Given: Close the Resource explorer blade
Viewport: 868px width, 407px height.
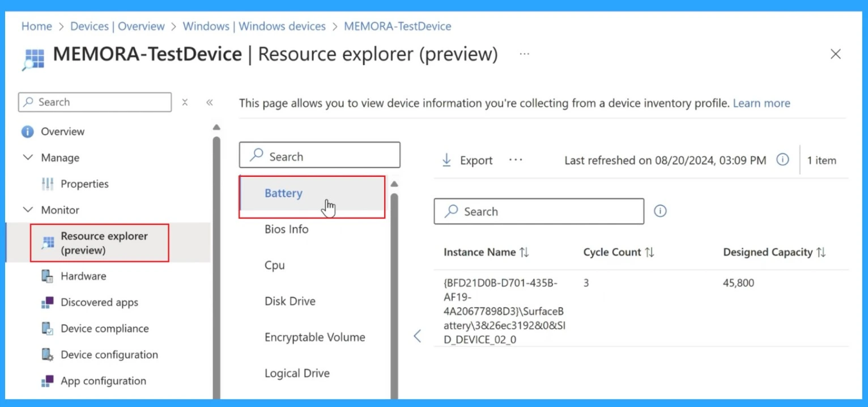Looking at the screenshot, I should [x=835, y=54].
